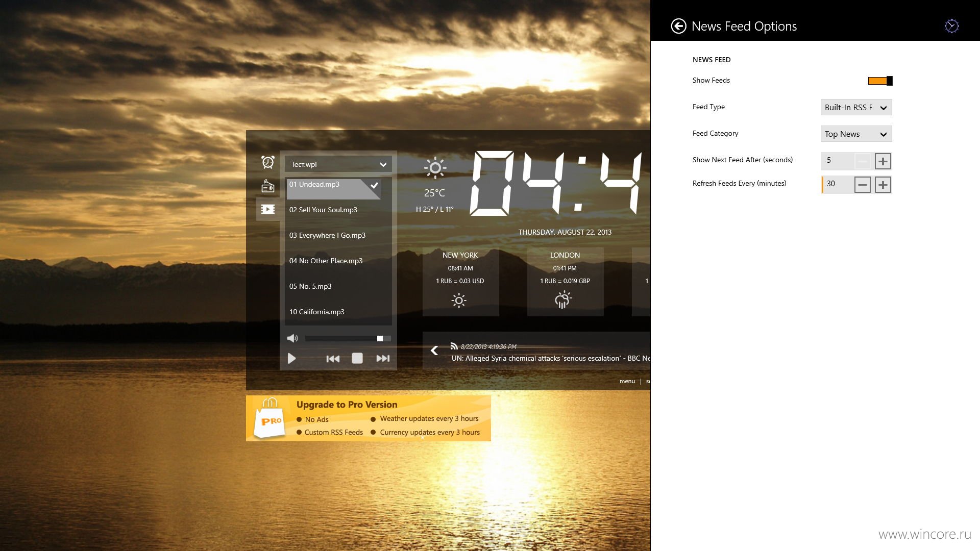Increase Refresh Feeds Every minutes

883,185
